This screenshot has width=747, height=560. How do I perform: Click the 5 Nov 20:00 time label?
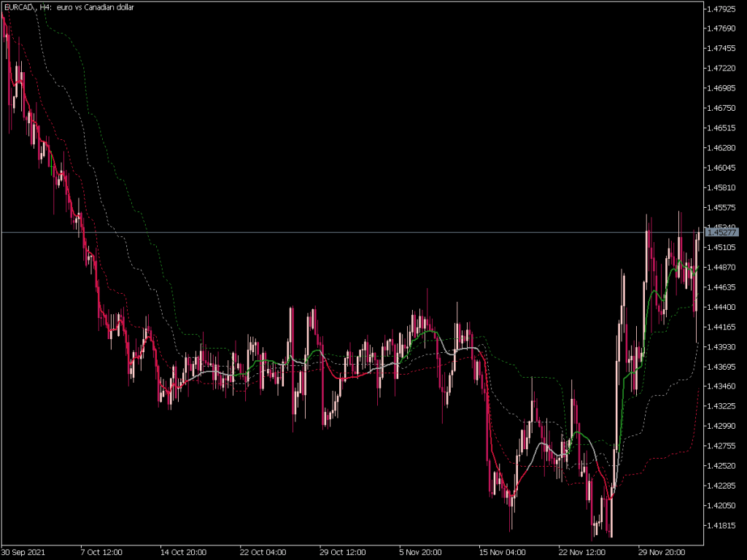[420, 552]
